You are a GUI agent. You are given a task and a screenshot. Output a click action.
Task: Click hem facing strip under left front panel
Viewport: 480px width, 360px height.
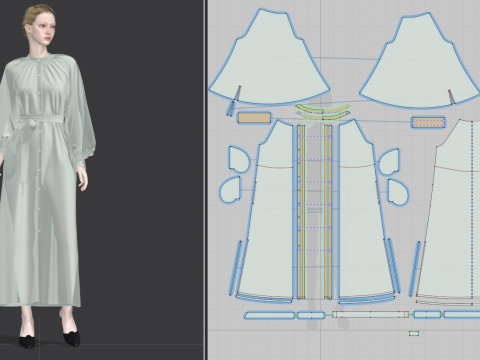[x=264, y=299]
